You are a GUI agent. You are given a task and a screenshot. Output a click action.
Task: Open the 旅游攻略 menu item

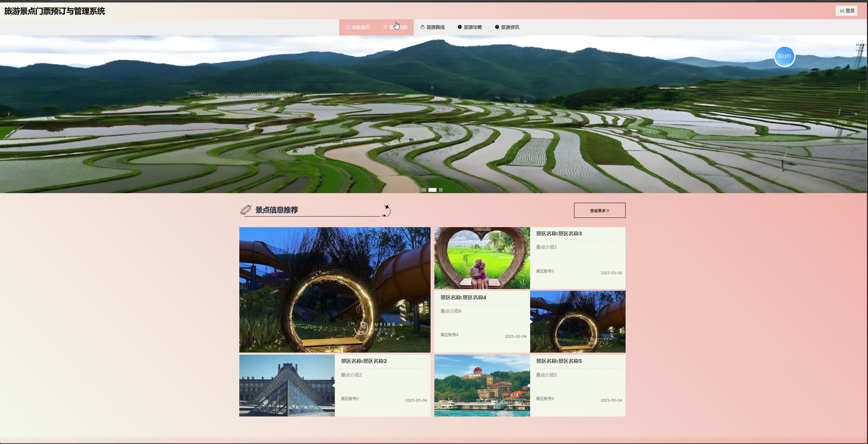[x=473, y=27]
